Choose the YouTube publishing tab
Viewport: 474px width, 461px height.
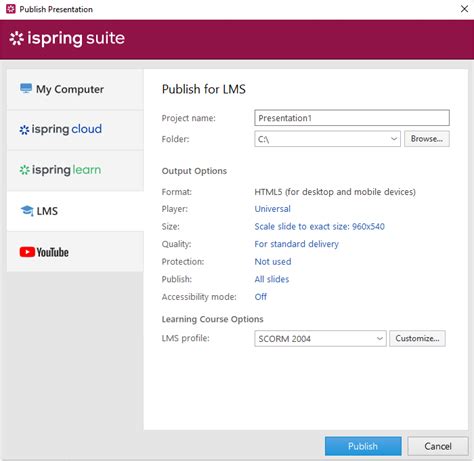75,252
